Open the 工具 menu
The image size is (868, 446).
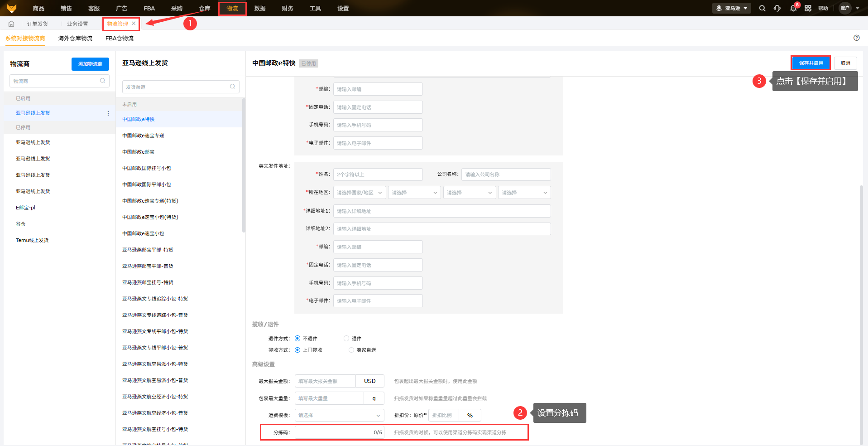click(315, 8)
